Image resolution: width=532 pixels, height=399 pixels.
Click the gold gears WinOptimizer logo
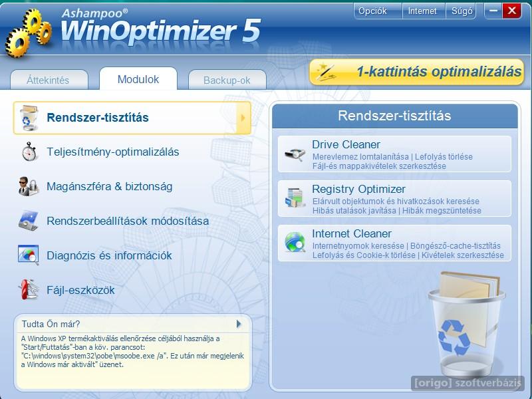(x=28, y=33)
